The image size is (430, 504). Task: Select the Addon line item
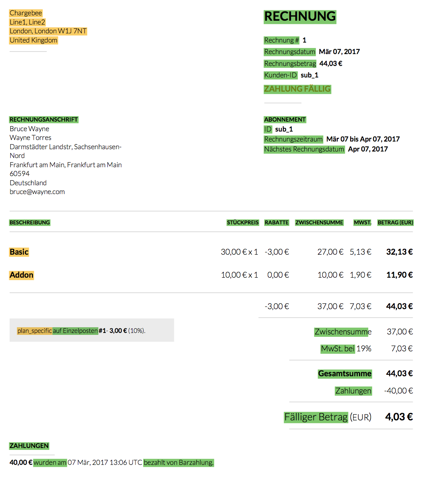tap(21, 275)
